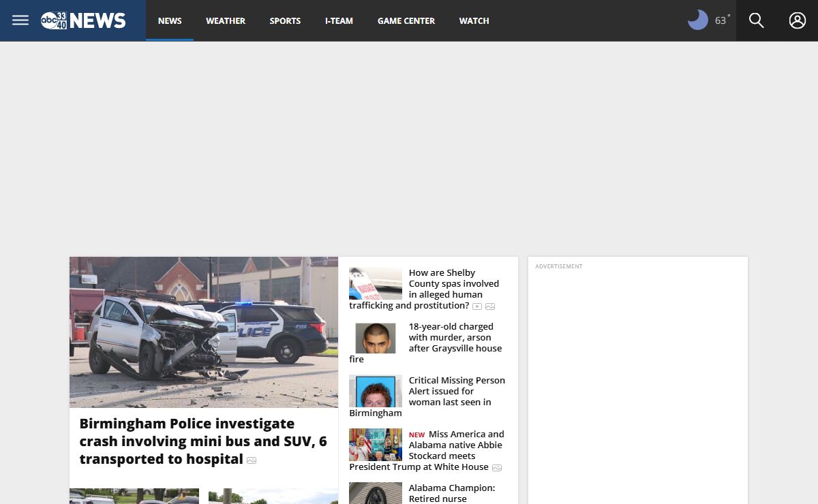
Task: Select the Weather tab
Action: [226, 20]
